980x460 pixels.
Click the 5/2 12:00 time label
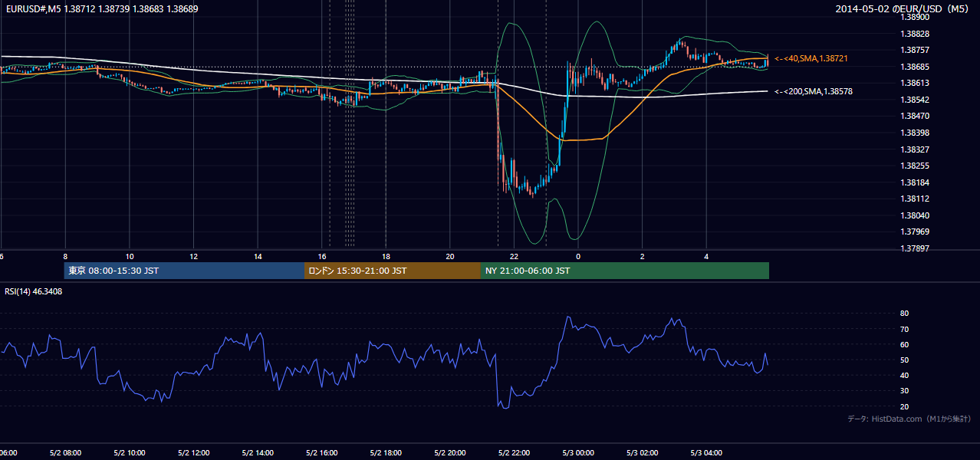(194, 453)
